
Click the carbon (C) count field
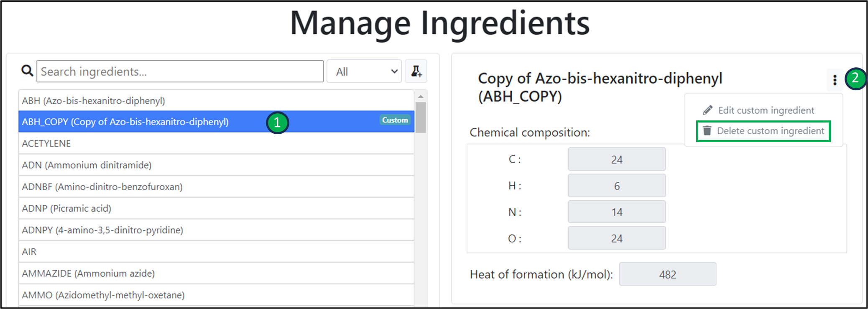tap(616, 159)
